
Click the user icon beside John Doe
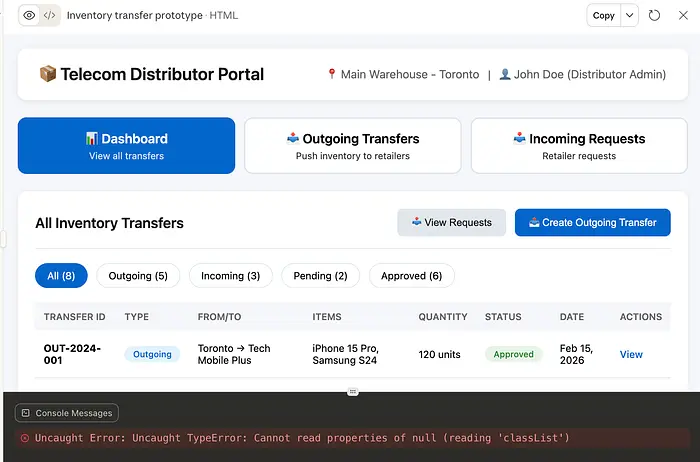tap(505, 75)
